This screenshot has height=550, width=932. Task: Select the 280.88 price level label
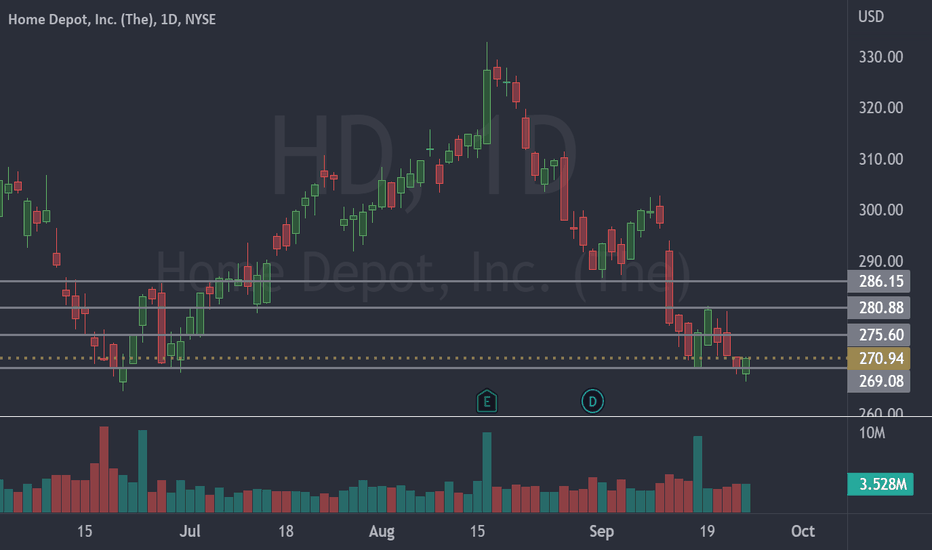(879, 307)
